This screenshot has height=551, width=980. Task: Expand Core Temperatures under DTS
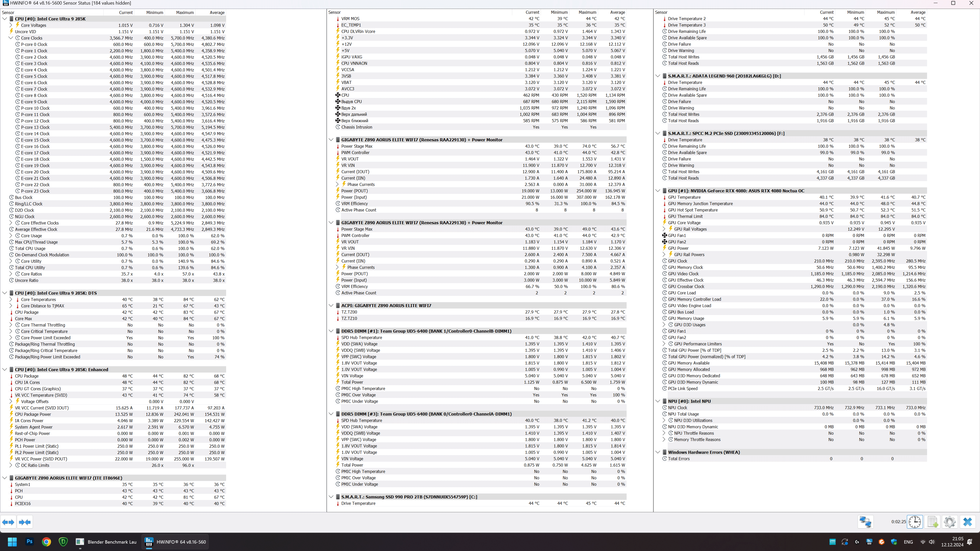tap(11, 300)
